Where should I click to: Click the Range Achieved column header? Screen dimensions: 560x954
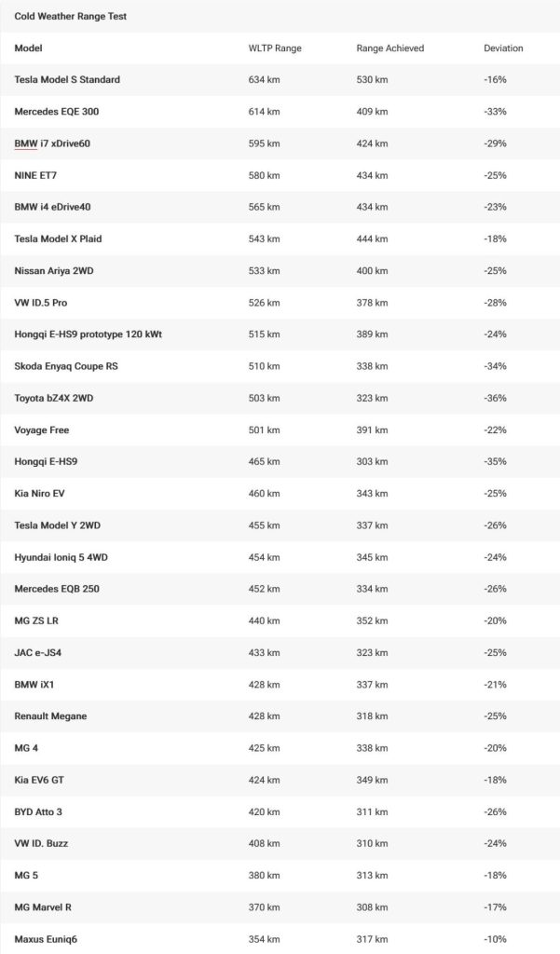[x=389, y=48]
